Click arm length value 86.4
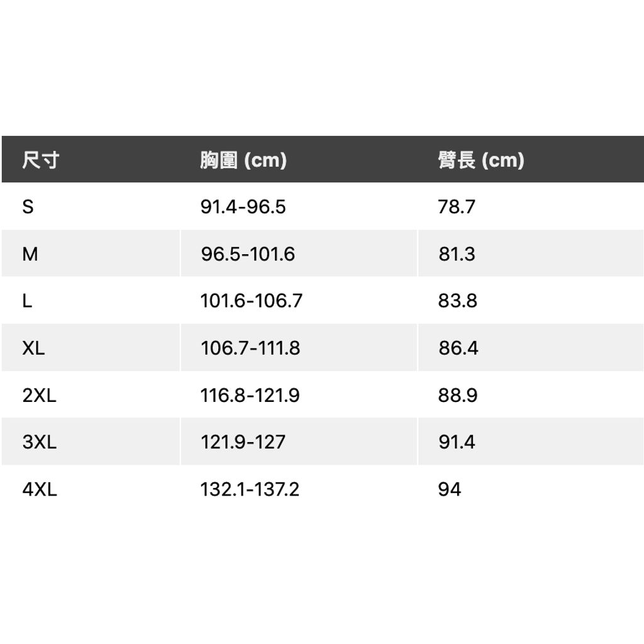This screenshot has height=644, width=644. pyautogui.click(x=458, y=348)
